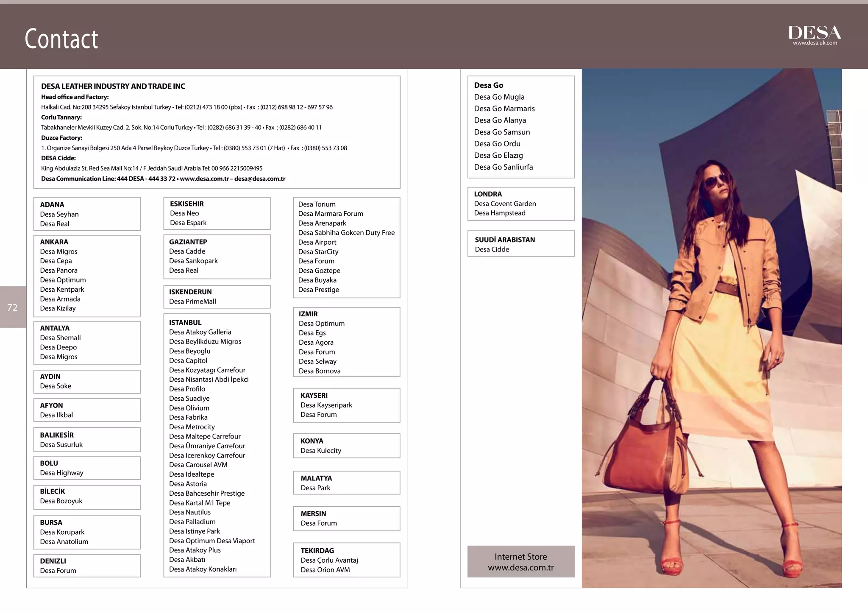Click the model photo with leather handbag

[712, 328]
